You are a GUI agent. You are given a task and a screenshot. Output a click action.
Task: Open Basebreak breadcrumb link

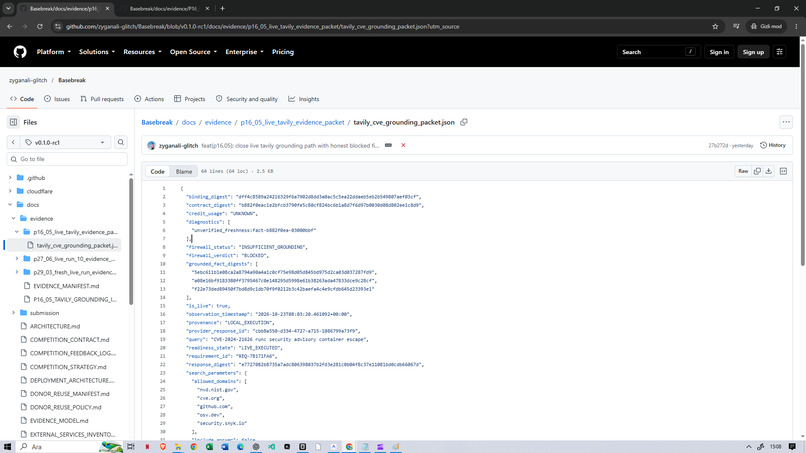click(157, 122)
